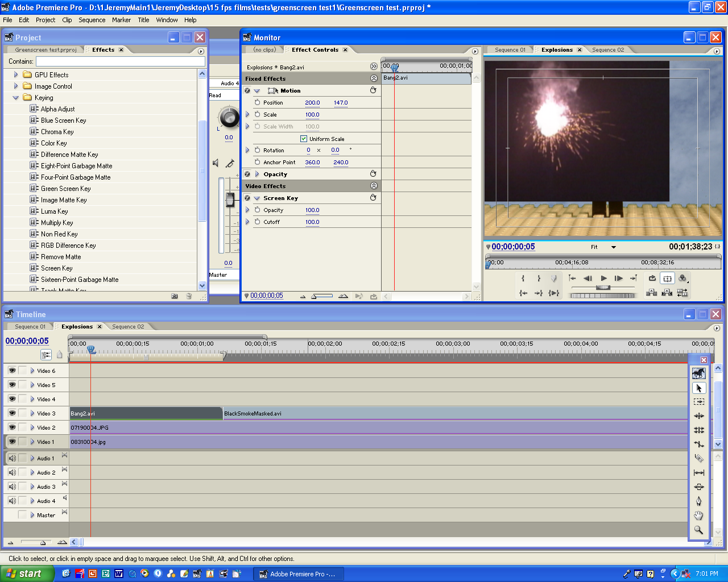Expand the Cutoff property
The image size is (728, 582).
point(247,222)
